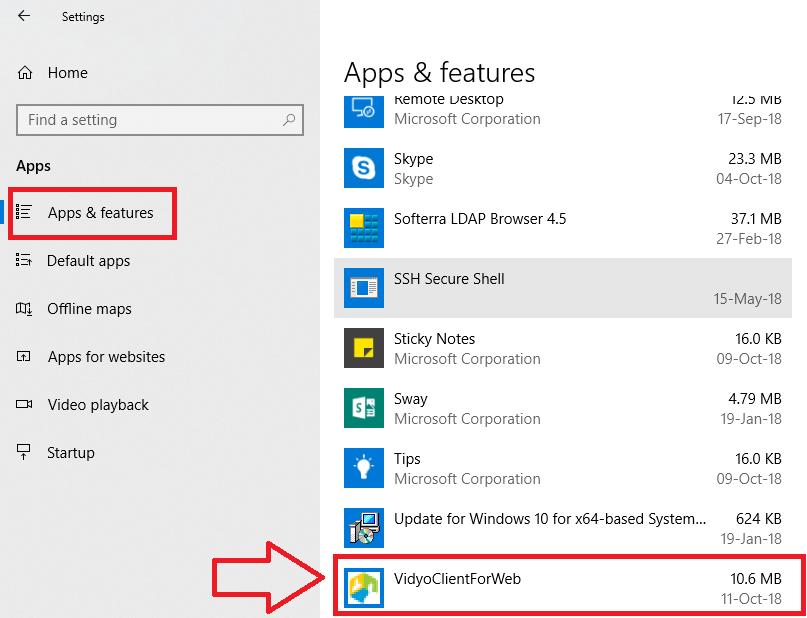Viewport: 807px width, 618px height.
Task: Click the Settings window title
Action: (83, 17)
